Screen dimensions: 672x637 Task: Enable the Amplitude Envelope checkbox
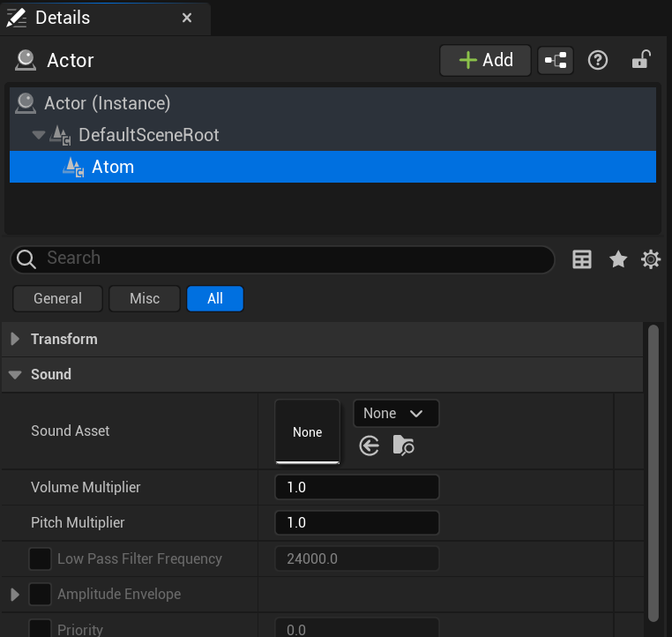pos(40,594)
